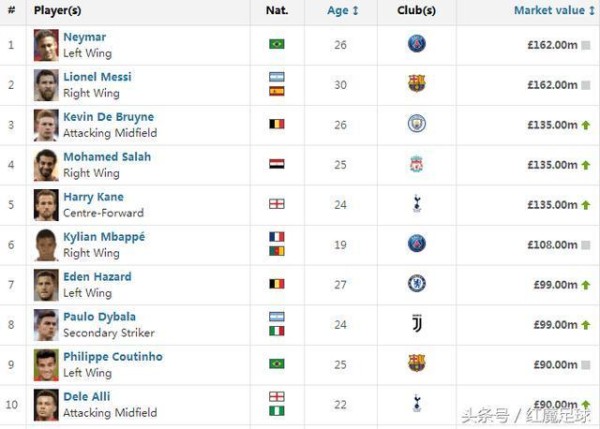Sort the table by Age column
Image resolution: width=600 pixels, height=429 pixels.
343,10
